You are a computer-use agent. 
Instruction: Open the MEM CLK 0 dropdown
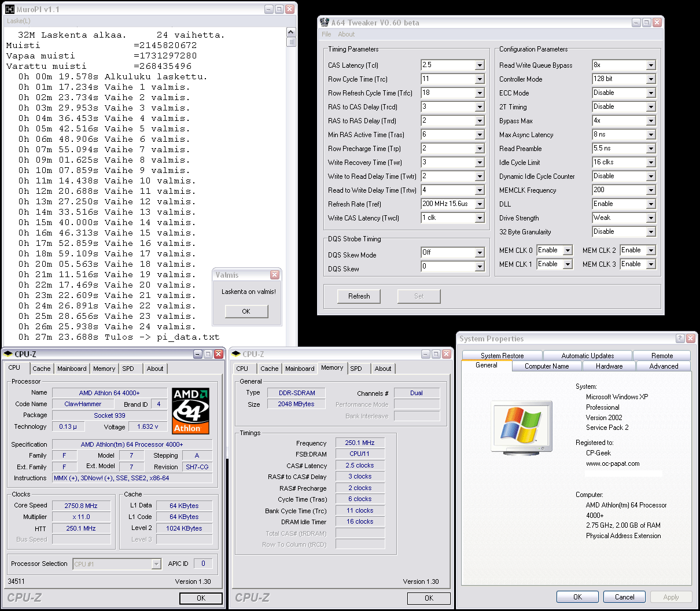[568, 251]
